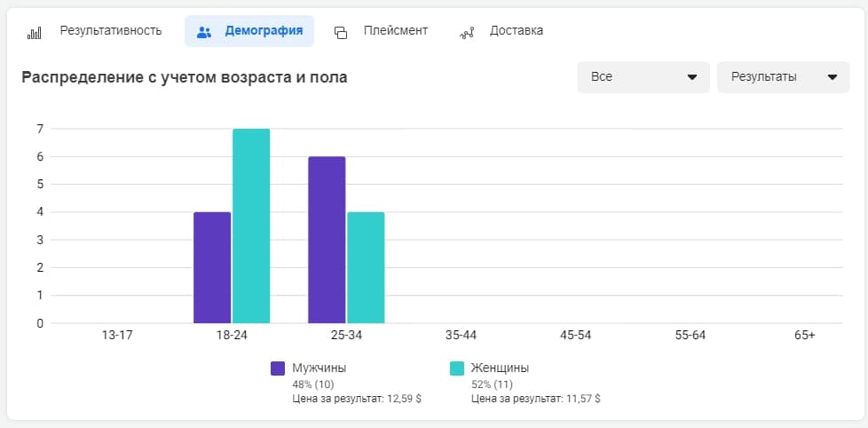Click the 45-54 age axis label
Image resolution: width=868 pixels, height=428 pixels.
576,336
